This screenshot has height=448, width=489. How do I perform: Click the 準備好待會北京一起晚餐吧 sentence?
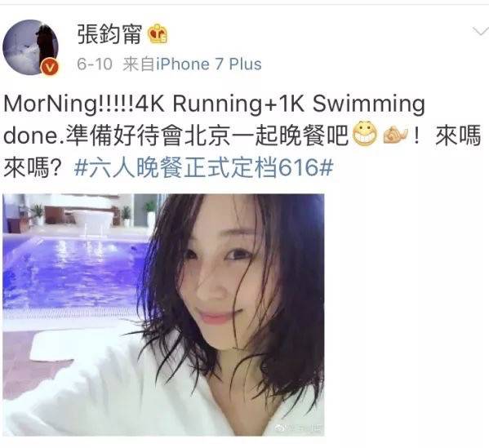tap(207, 135)
